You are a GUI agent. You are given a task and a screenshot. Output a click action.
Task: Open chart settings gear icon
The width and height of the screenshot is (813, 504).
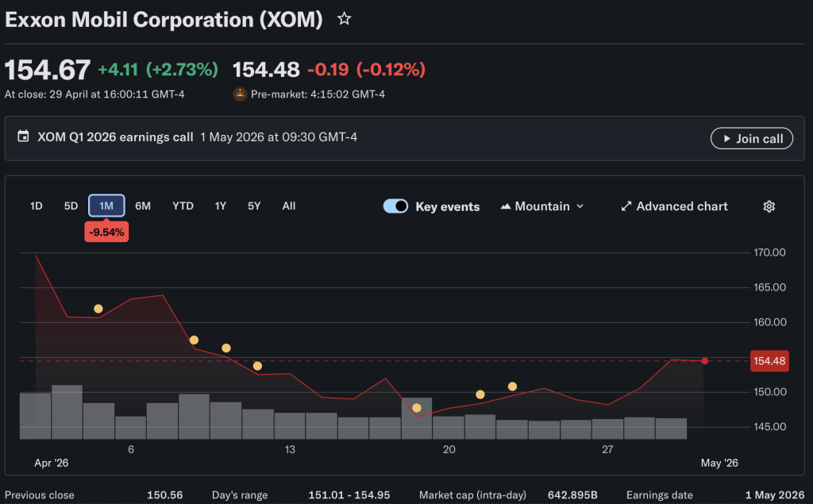(x=769, y=206)
